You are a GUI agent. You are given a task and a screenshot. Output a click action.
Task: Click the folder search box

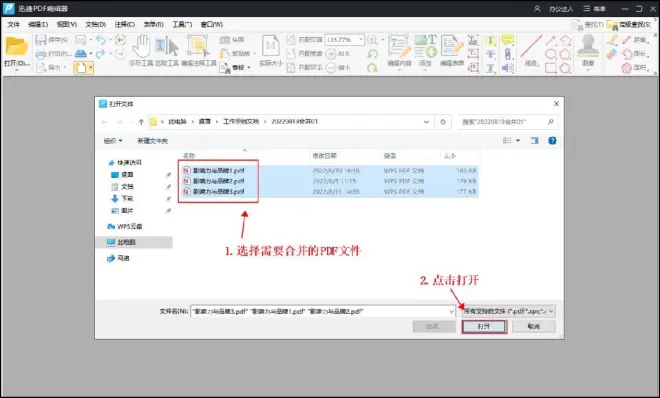point(508,122)
